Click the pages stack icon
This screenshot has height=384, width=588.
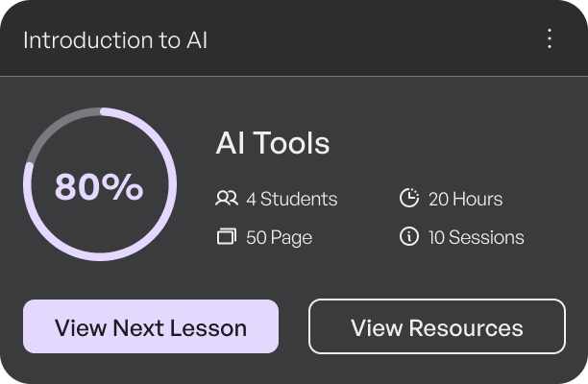click(227, 237)
